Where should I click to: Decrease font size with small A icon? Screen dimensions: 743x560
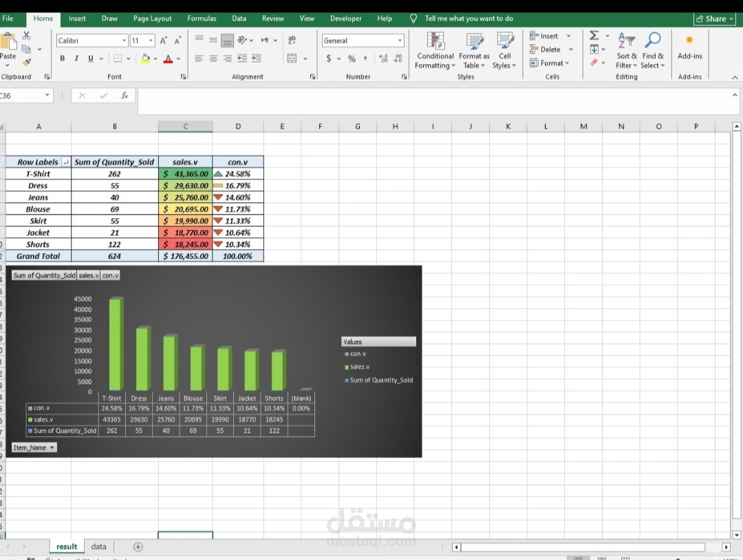click(x=177, y=41)
